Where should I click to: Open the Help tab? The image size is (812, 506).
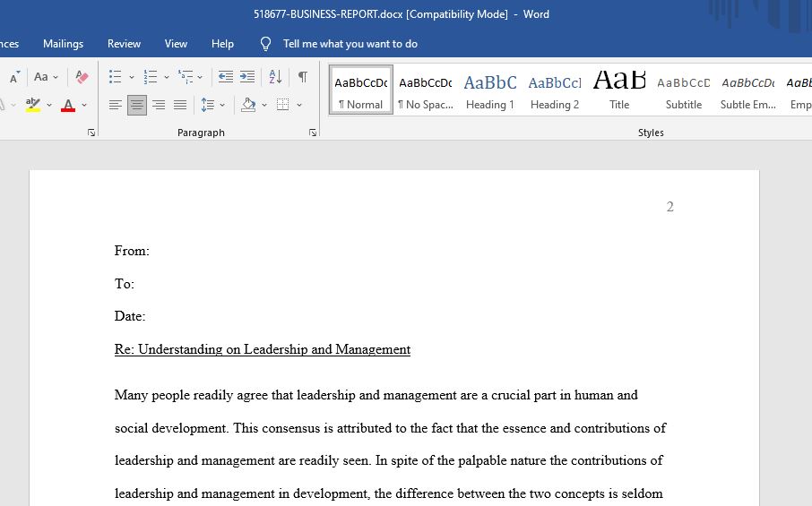click(222, 44)
